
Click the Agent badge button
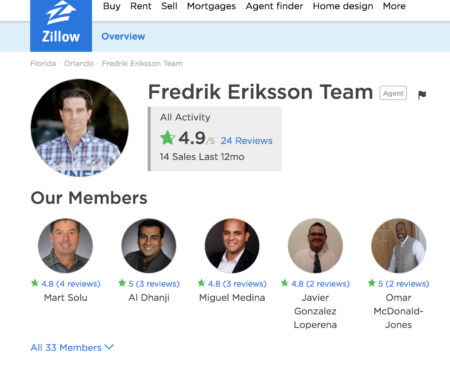click(393, 93)
